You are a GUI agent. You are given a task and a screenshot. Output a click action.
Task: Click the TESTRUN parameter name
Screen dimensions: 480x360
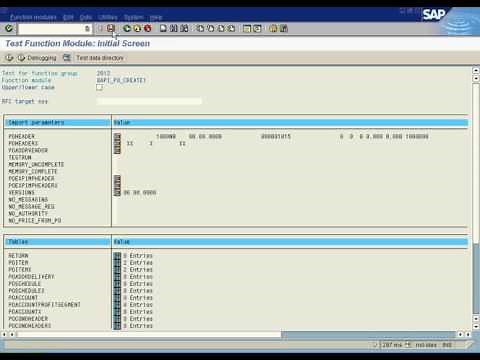tap(20, 157)
